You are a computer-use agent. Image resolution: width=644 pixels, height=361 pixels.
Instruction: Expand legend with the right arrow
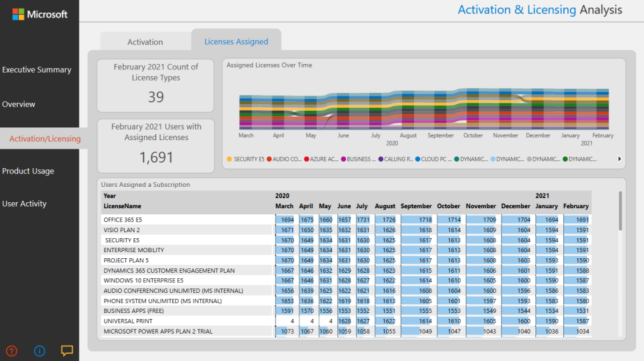pyautogui.click(x=619, y=159)
